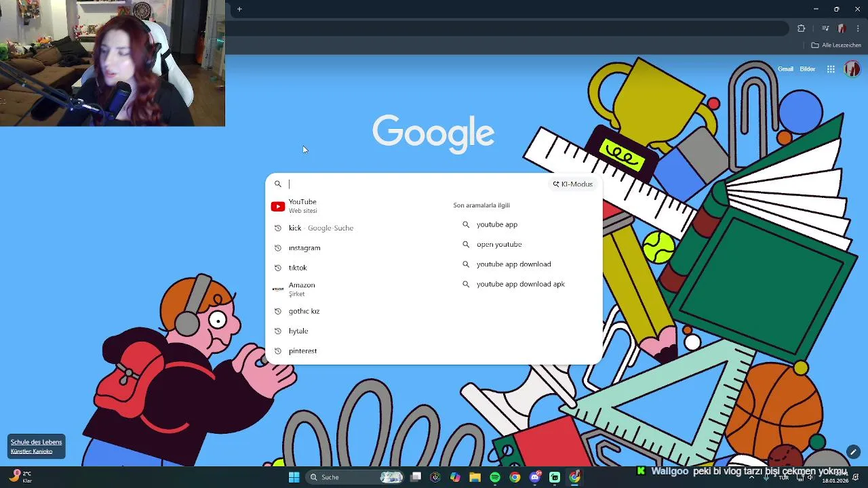The width and height of the screenshot is (868, 488).
Task: Open the Copilot taskbar icon
Action: coord(455,477)
